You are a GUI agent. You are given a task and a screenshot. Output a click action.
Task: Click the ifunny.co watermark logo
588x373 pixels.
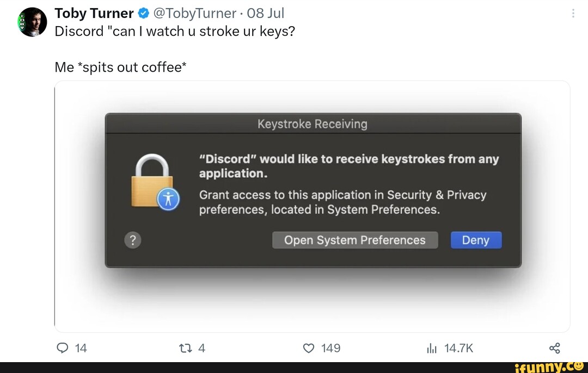click(549, 366)
